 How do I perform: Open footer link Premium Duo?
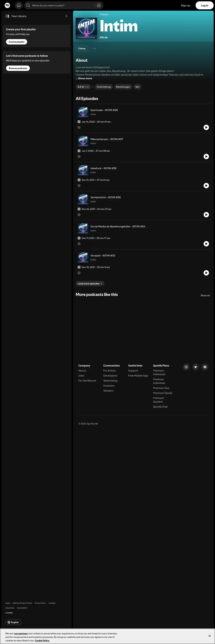coord(161,388)
